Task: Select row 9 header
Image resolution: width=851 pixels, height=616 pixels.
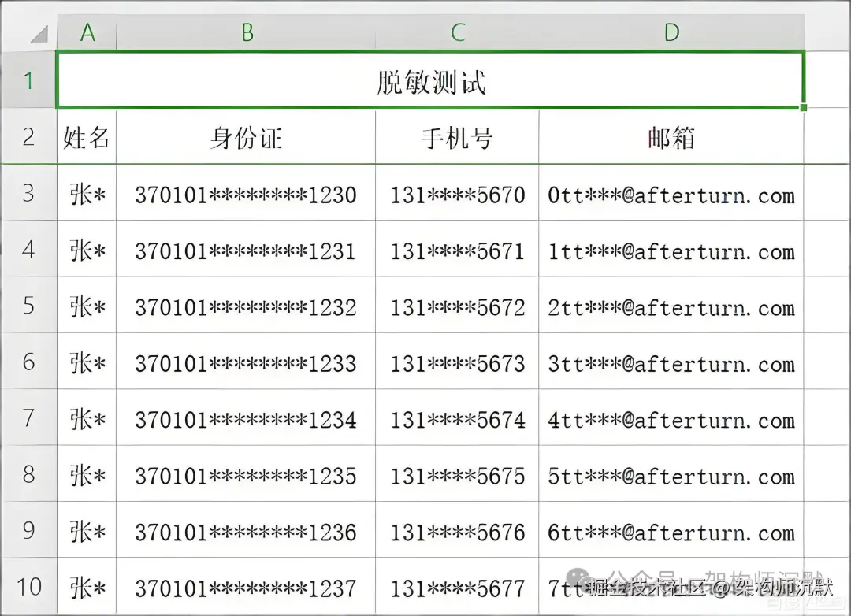Action: point(28,529)
